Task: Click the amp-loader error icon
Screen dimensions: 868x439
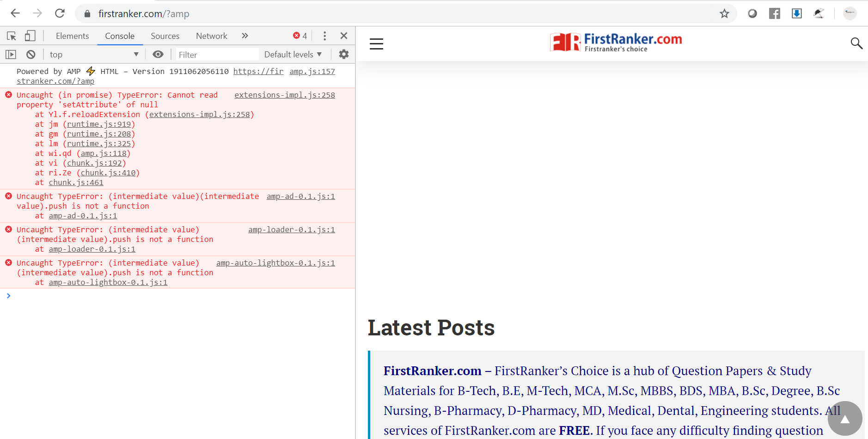Action: click(x=8, y=229)
